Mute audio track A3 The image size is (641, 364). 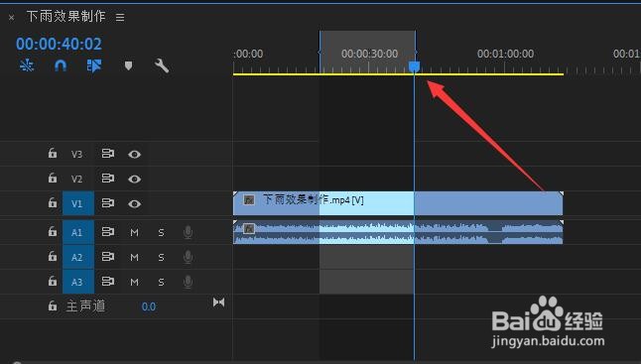pyautogui.click(x=134, y=282)
